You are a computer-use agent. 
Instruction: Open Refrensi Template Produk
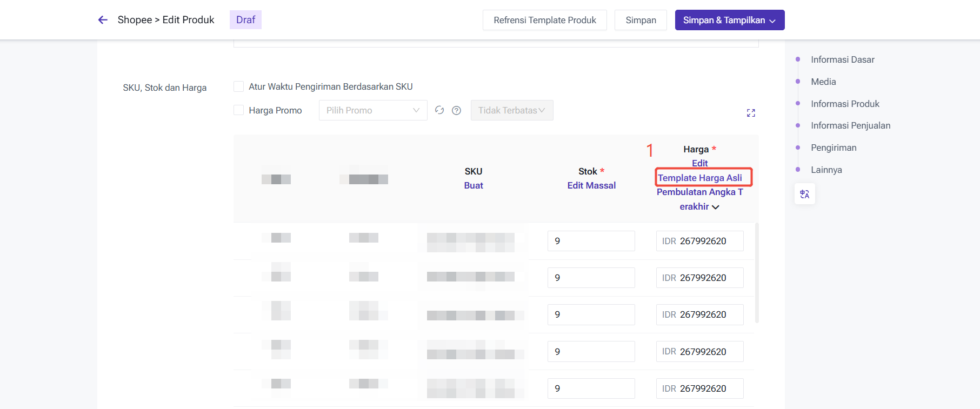[x=544, y=20]
